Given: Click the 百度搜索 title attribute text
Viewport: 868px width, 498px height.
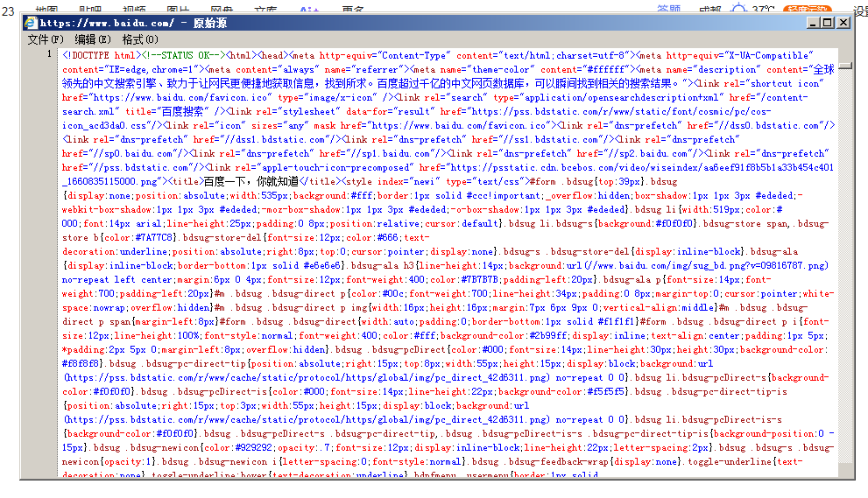Looking at the screenshot, I should click(x=182, y=111).
